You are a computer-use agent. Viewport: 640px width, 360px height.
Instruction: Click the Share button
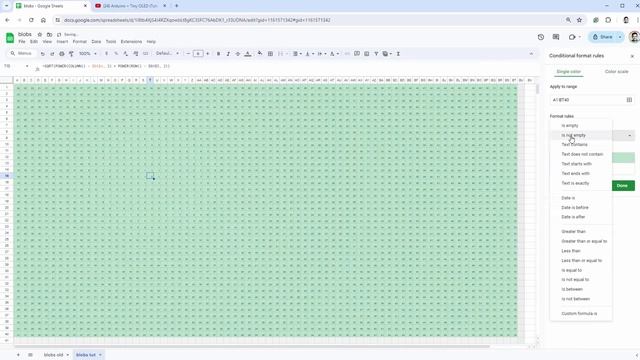[x=602, y=37]
